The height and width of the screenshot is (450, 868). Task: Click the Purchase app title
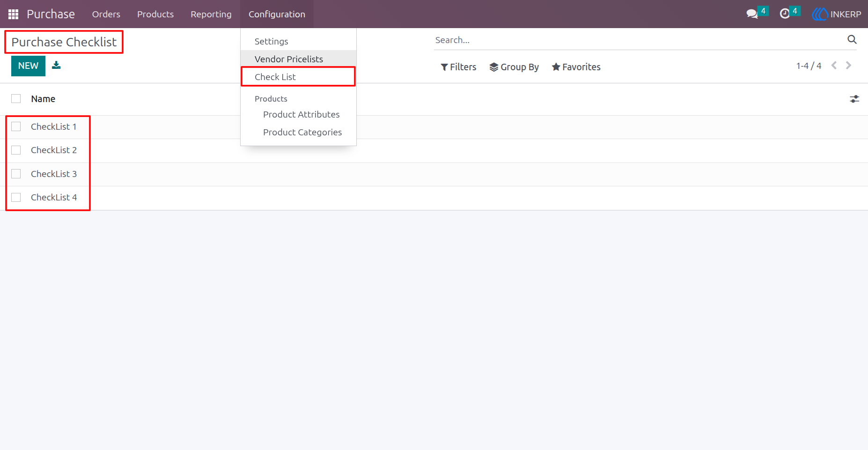[x=51, y=14]
